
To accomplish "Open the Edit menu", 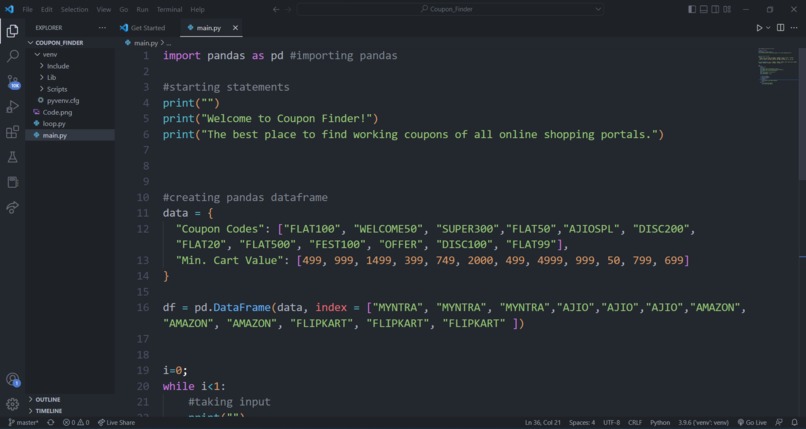I will pyautogui.click(x=46, y=9).
